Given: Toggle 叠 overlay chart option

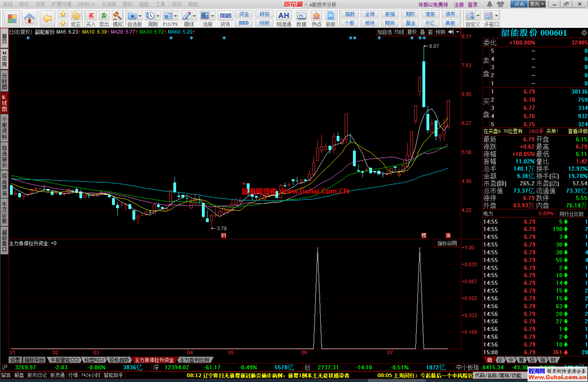Looking at the screenshot, I should point(422,32).
